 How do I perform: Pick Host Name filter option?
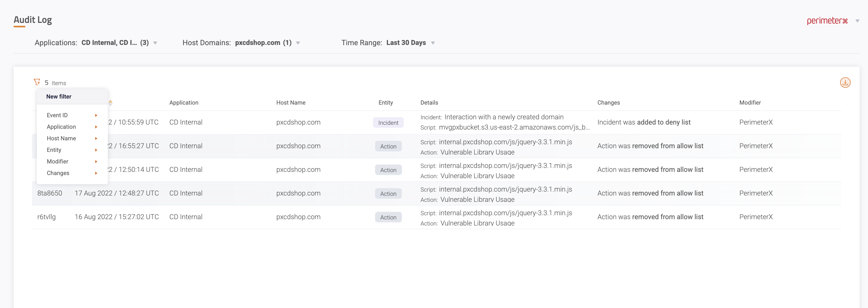(x=61, y=138)
